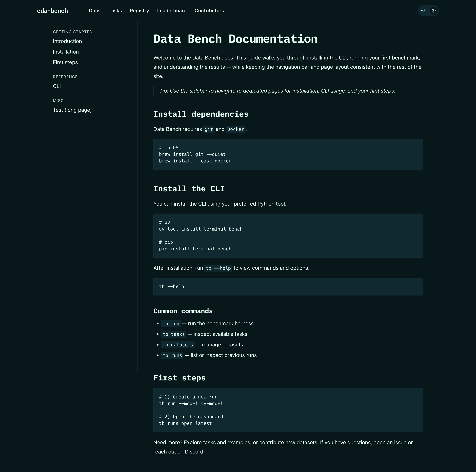Open the CLI reference page
The image size is (476, 472).
[57, 86]
